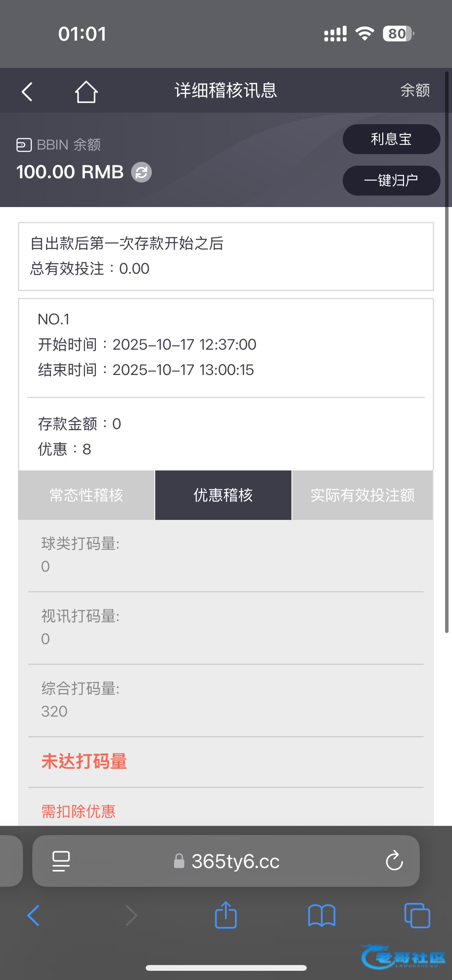The image size is (452, 980).
Task: Select the 优惠稽核 tab
Action: (x=223, y=495)
